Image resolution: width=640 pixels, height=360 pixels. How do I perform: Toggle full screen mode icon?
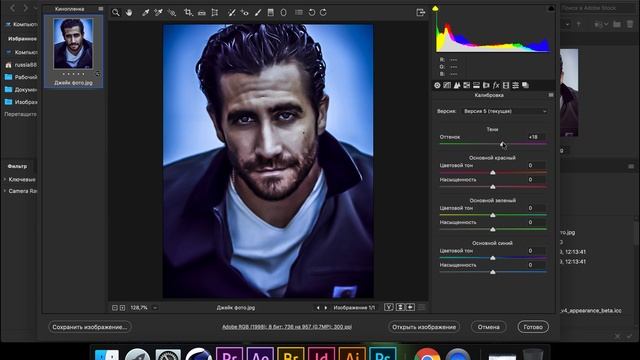pos(421,13)
